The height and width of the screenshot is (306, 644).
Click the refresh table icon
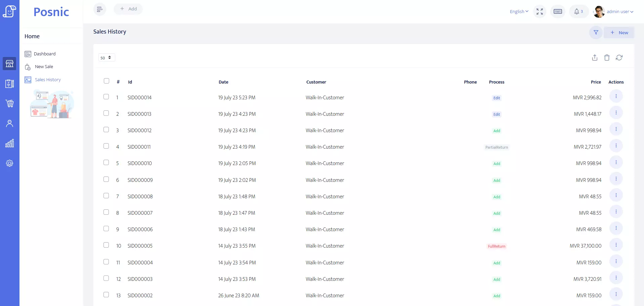pyautogui.click(x=619, y=58)
